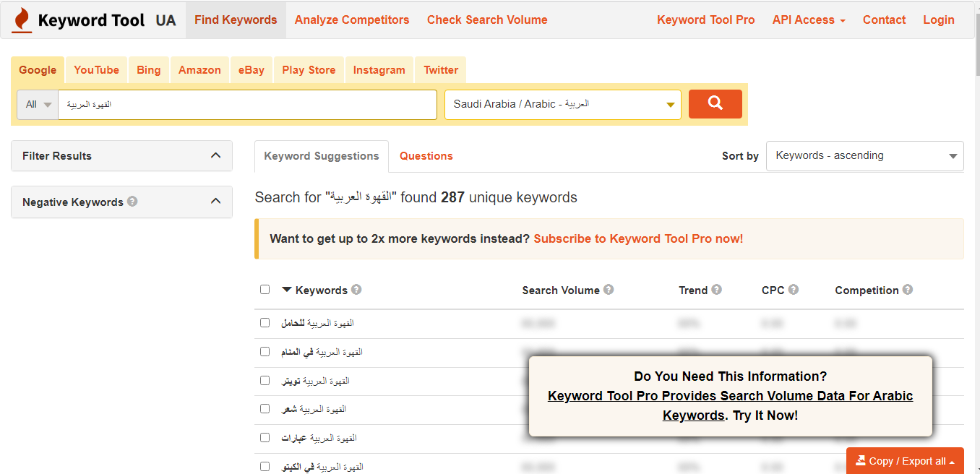Click help icon beside Keywords column header

click(x=356, y=290)
